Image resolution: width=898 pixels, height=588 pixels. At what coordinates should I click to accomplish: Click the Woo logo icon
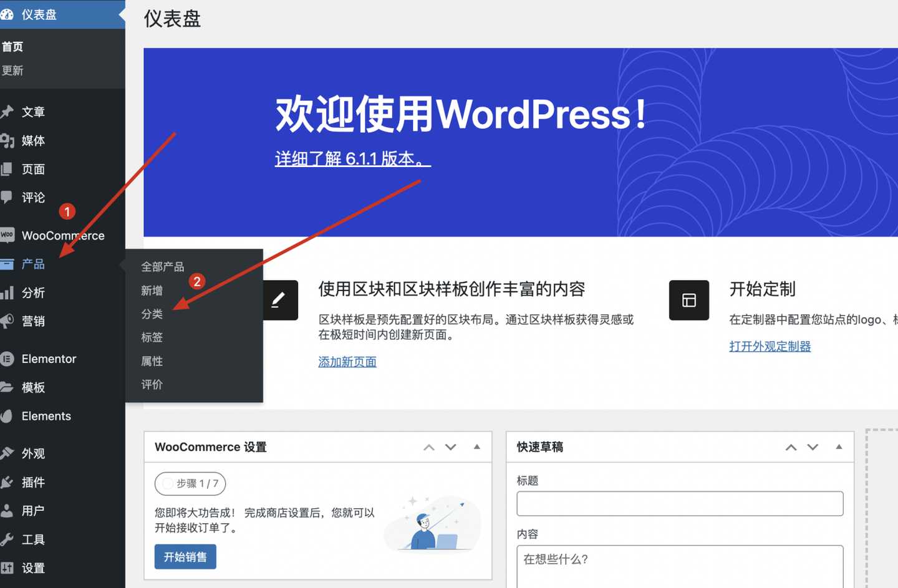[7, 235]
